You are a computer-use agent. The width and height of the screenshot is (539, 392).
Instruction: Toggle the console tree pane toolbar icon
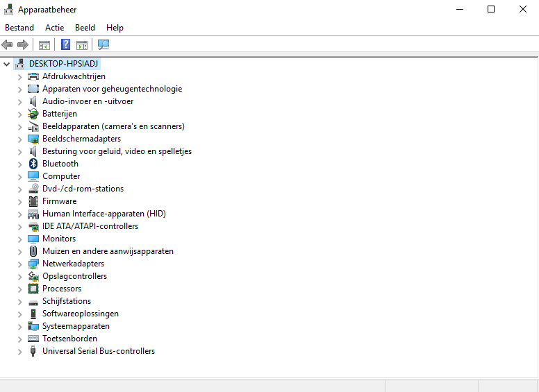tap(44, 44)
